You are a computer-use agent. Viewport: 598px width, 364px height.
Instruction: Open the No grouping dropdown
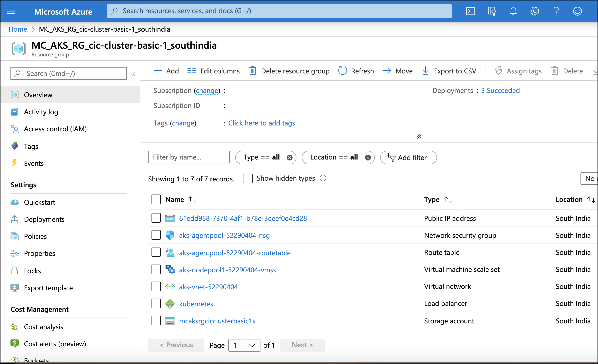[x=589, y=178]
